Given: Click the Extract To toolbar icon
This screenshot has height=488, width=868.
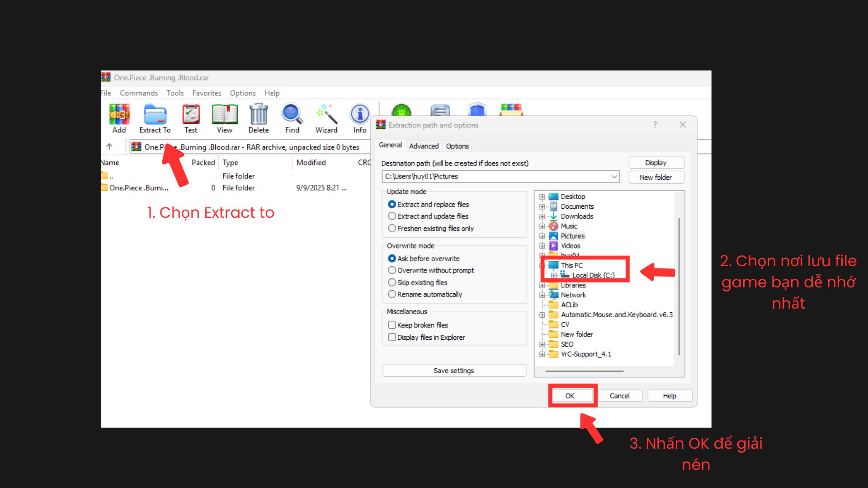Looking at the screenshot, I should [155, 114].
